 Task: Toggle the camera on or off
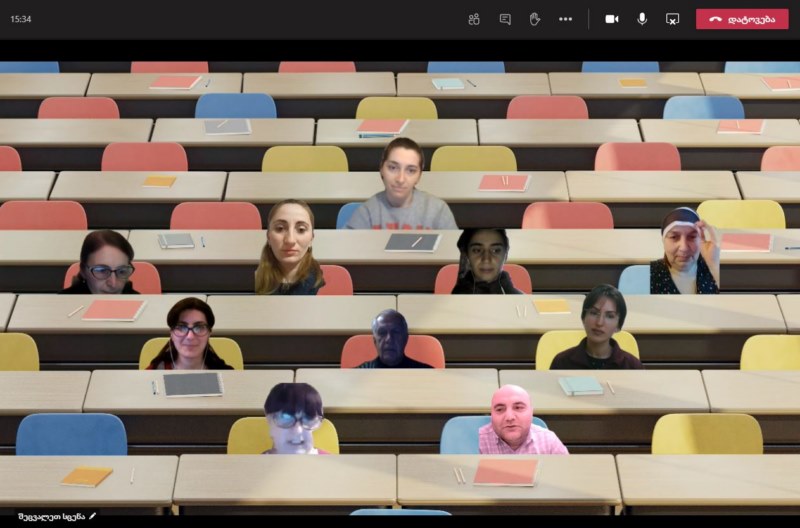click(x=612, y=19)
